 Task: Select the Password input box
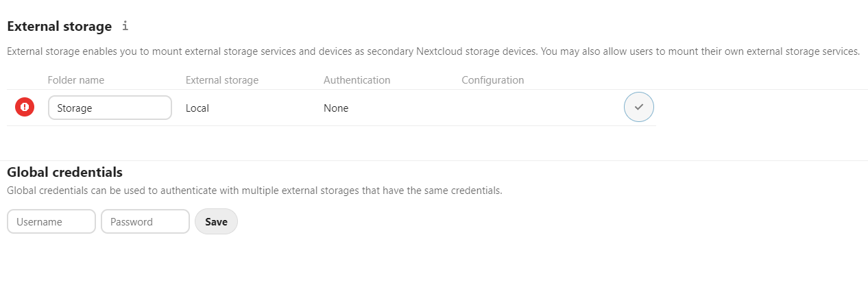coord(145,221)
